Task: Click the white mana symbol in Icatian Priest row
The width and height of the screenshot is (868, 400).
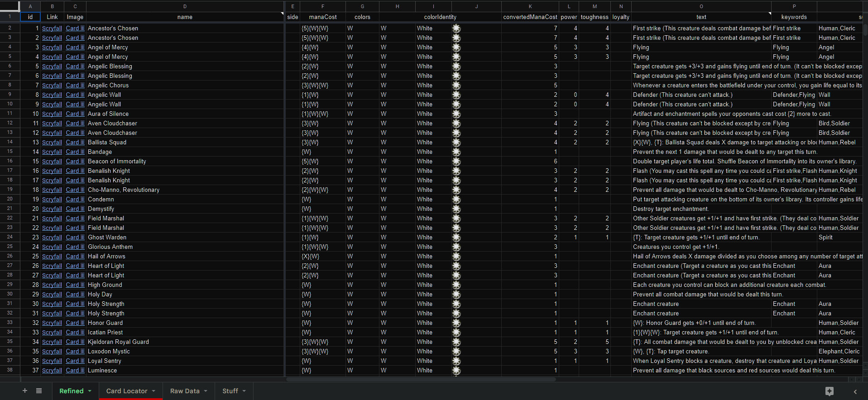Action: click(456, 332)
